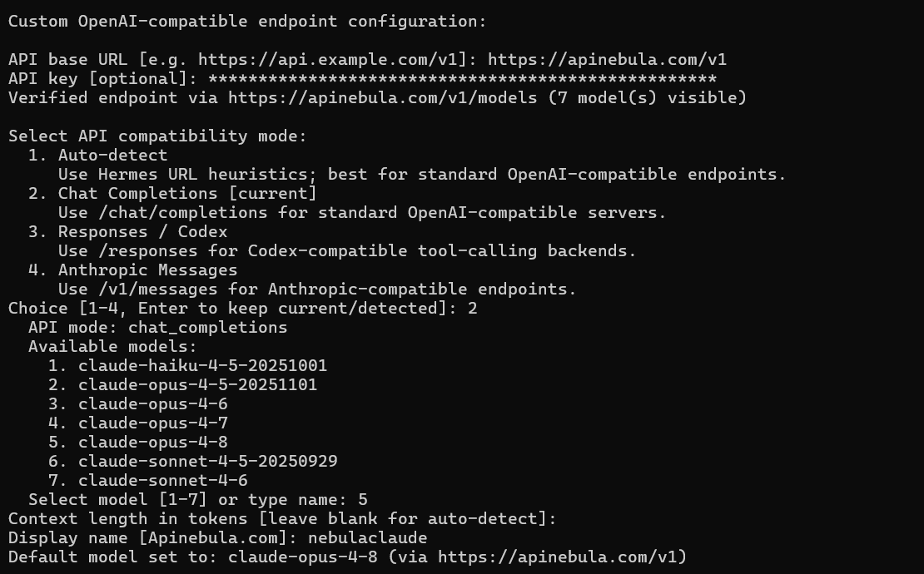The height and width of the screenshot is (574, 924).
Task: Click the Default model set to line
Action: coord(348,557)
